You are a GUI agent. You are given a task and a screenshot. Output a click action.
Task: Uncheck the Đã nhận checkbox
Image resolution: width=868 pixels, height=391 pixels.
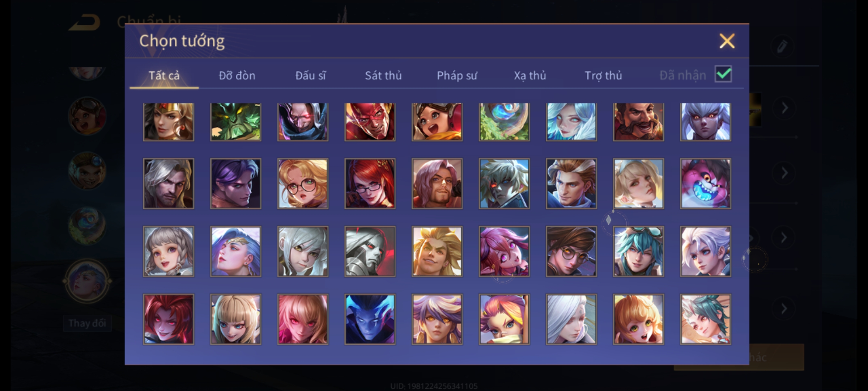coord(723,74)
